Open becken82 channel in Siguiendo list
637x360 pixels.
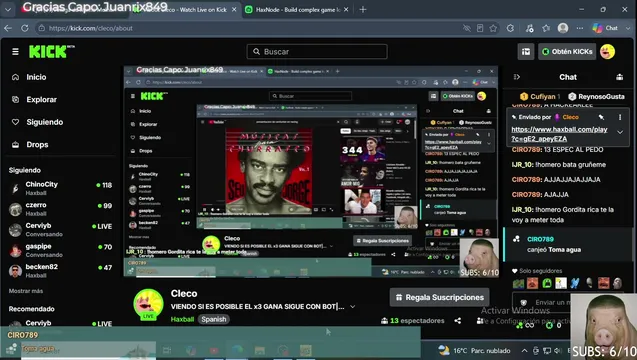pyautogui.click(x=60, y=271)
